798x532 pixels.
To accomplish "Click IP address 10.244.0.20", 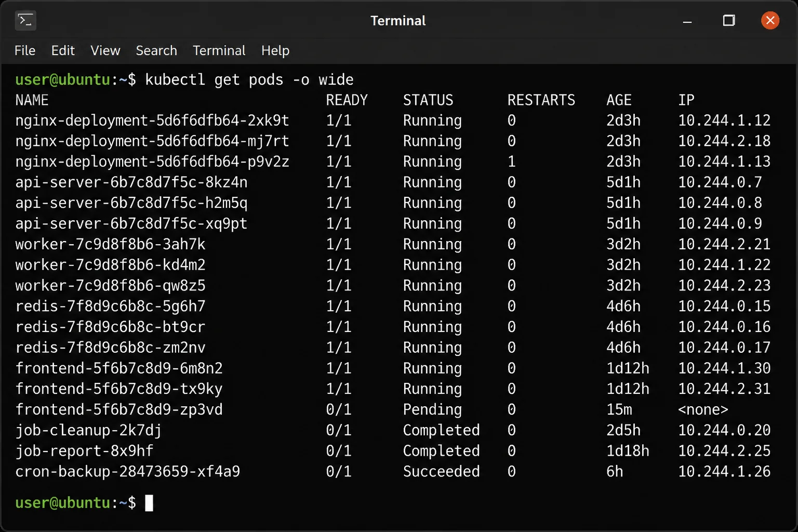I will coord(724,430).
